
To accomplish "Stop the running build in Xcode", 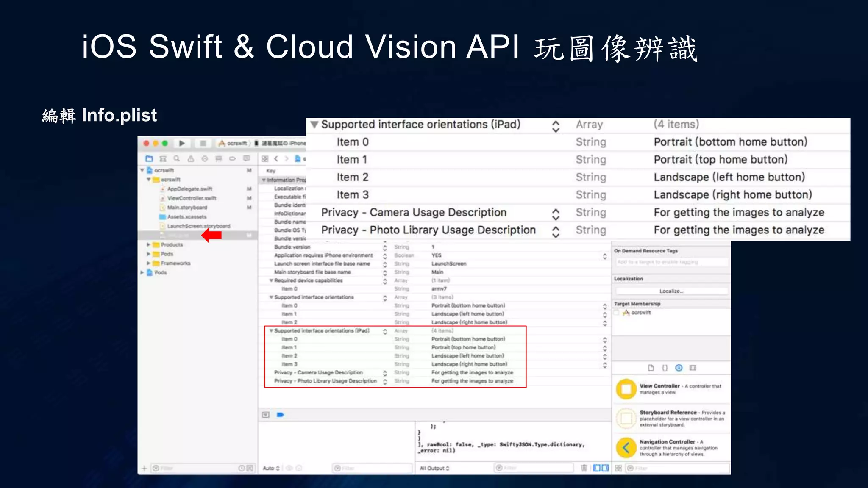I will tap(203, 143).
